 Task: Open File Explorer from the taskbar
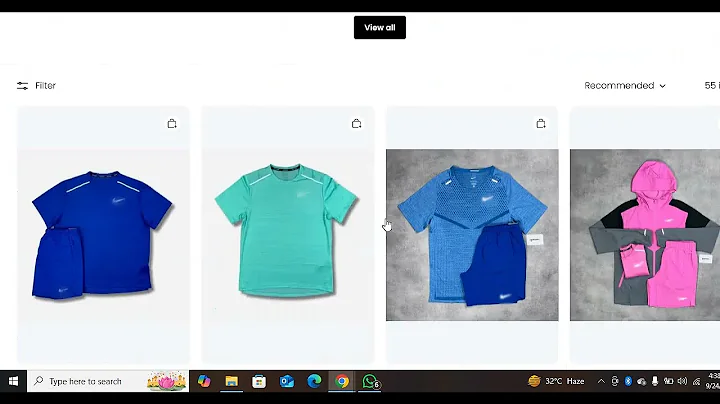tap(231, 381)
